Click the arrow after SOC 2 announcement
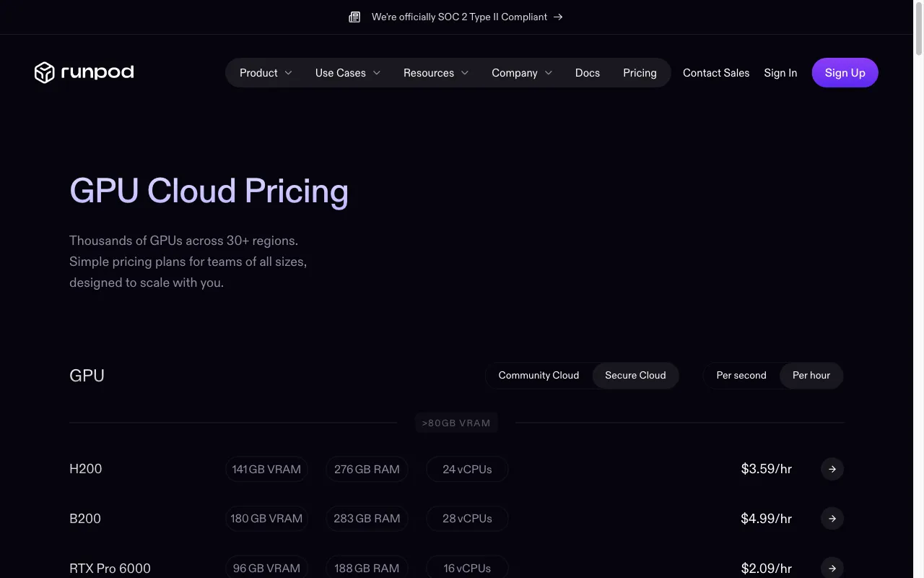924x578 pixels. [558, 17]
